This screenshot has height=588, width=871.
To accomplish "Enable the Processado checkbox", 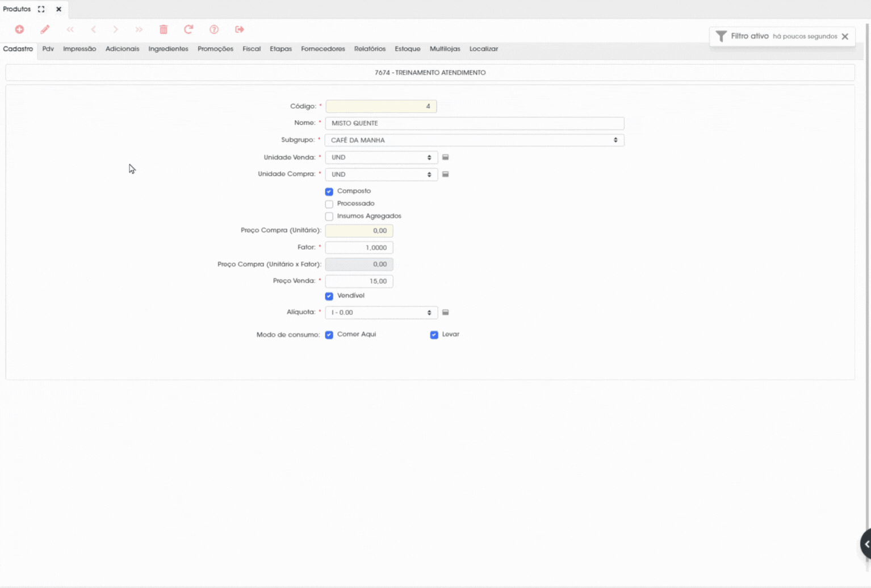I will (x=329, y=204).
